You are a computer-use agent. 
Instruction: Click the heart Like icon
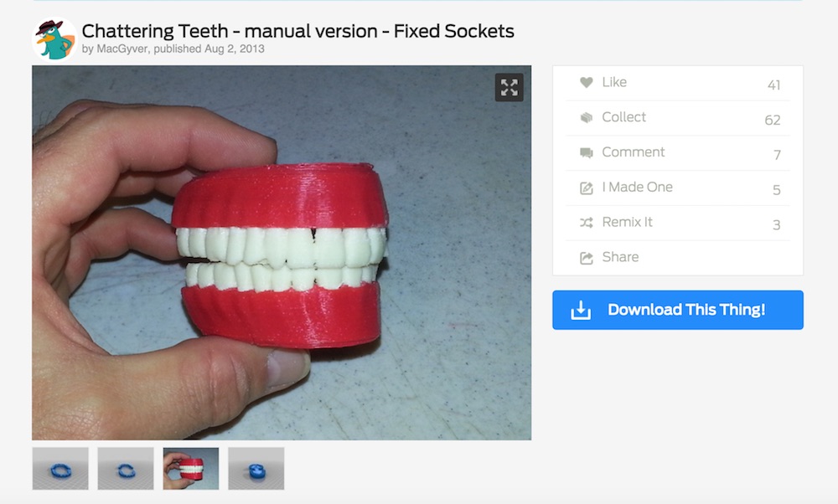(587, 82)
